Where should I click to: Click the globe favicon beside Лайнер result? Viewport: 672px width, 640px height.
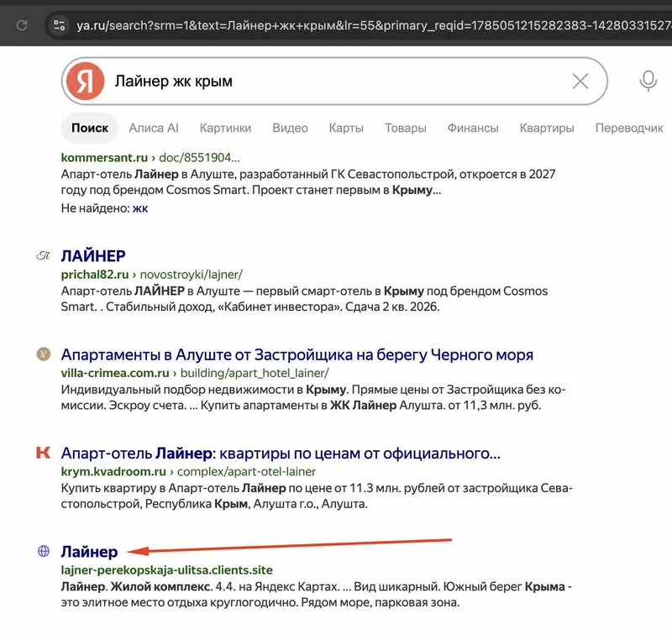click(x=44, y=551)
